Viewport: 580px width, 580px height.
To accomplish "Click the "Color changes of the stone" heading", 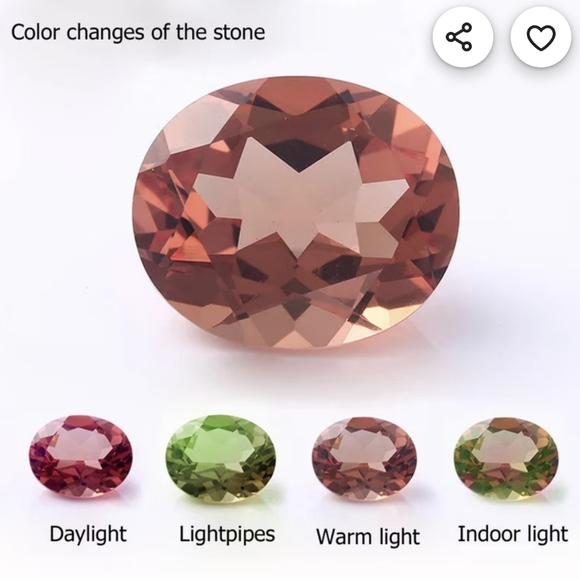I will [138, 33].
